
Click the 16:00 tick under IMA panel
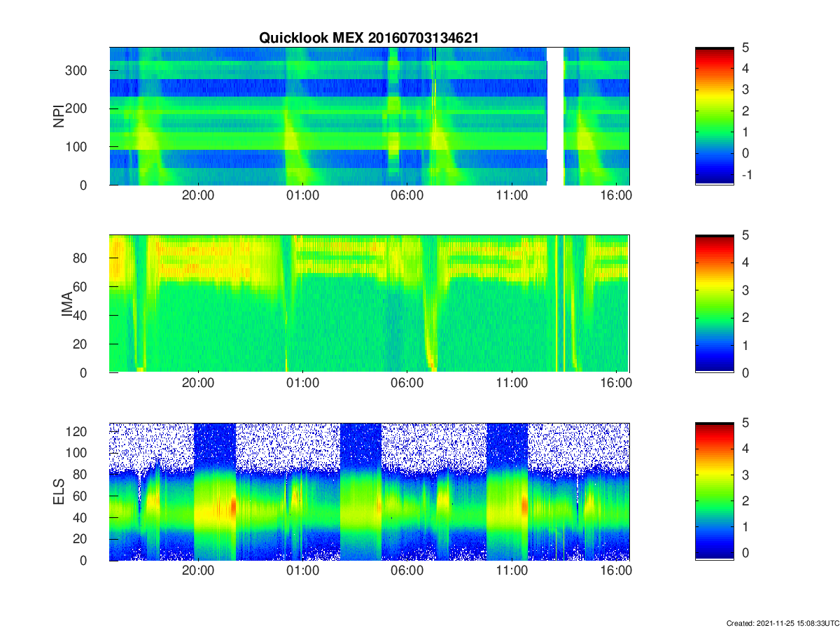pos(616,384)
